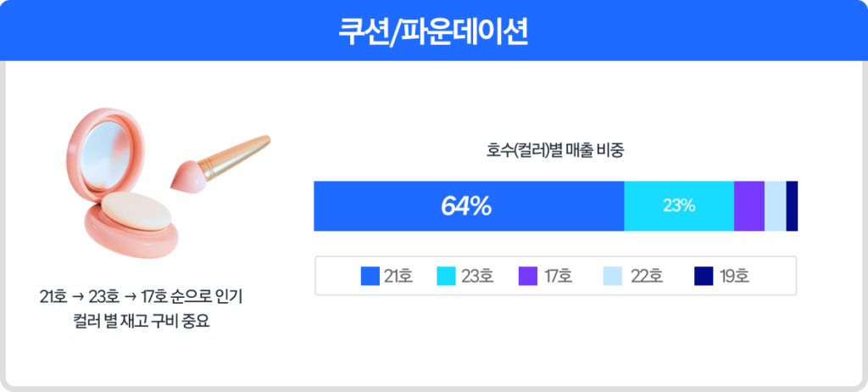The height and width of the screenshot is (392, 868).
Task: Click the cyan 23호 legend square
Action: (x=446, y=276)
